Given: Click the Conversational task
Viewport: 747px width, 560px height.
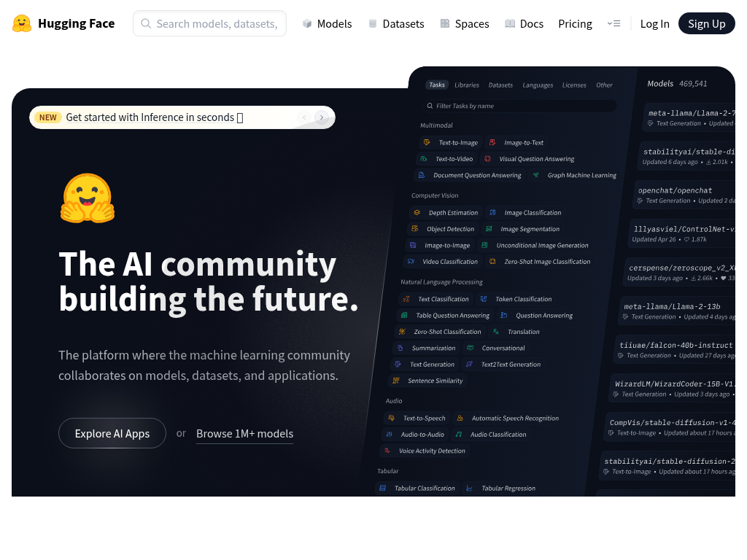Looking at the screenshot, I should pyautogui.click(x=496, y=348).
